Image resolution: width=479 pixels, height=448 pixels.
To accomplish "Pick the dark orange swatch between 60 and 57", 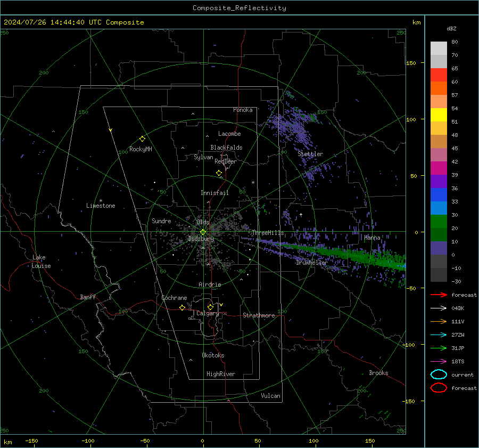I will click(439, 88).
